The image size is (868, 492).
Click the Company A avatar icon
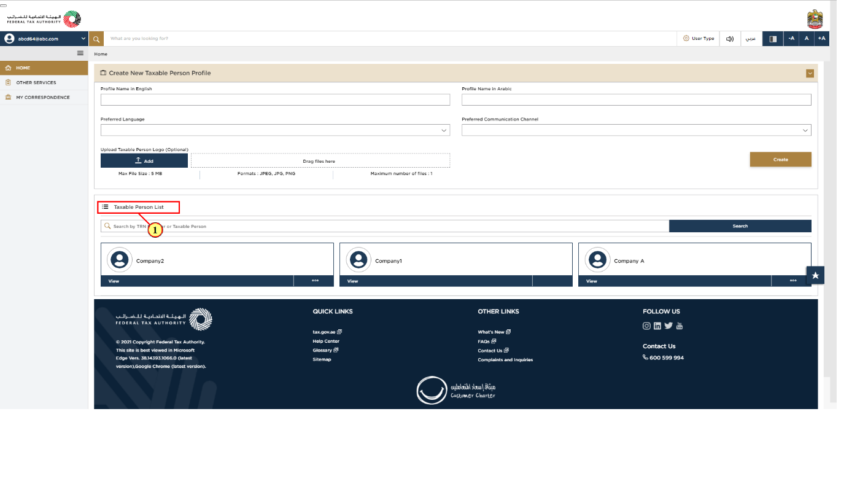pos(597,260)
